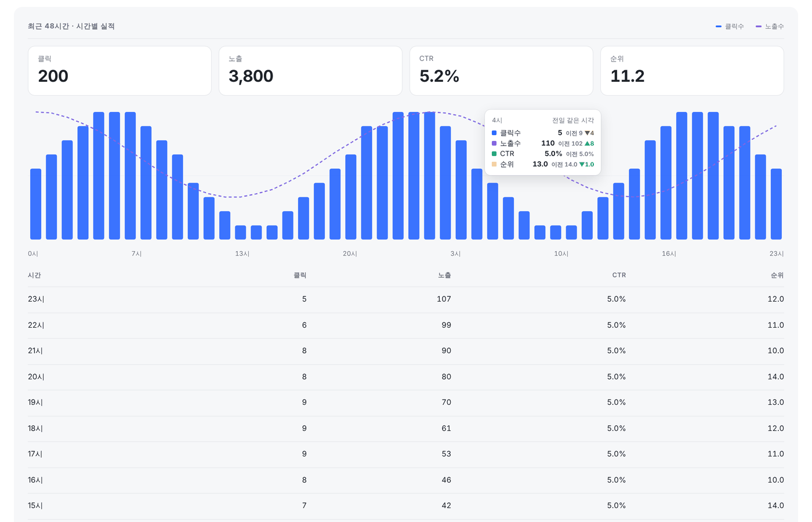The width and height of the screenshot is (812, 522).
Task: Select the 15시 row label in the table
Action: click(x=35, y=506)
